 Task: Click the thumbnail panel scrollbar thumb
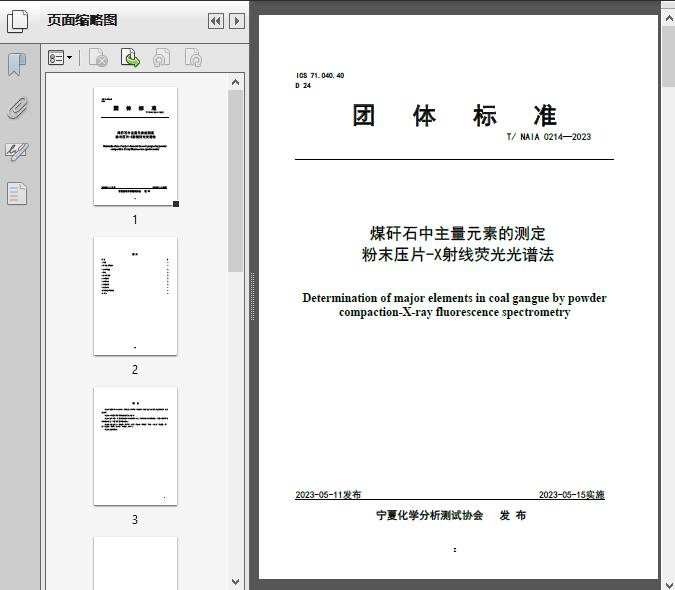(235, 181)
